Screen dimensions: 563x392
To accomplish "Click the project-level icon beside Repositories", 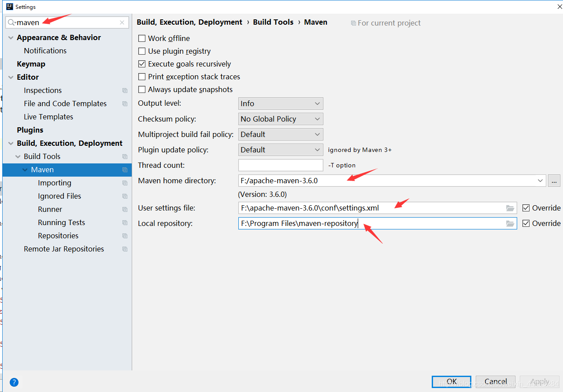I will (125, 236).
